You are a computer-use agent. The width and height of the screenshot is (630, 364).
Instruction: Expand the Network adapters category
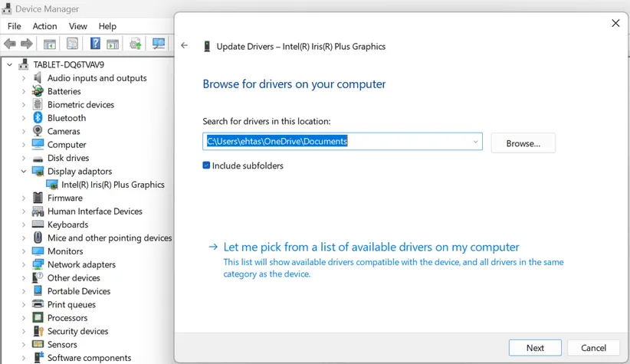tap(23, 265)
